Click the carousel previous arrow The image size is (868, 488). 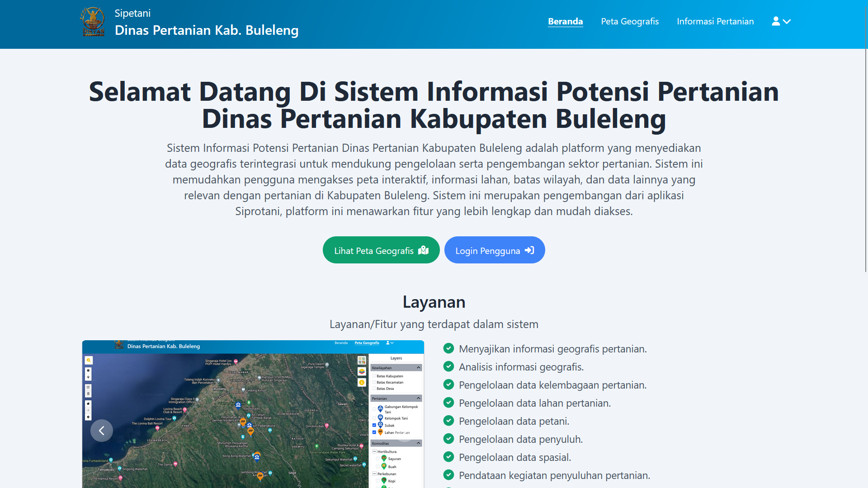(102, 430)
